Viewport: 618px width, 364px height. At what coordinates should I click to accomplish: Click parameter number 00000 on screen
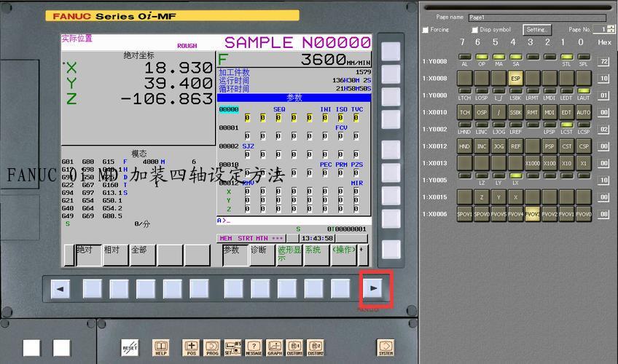(x=229, y=109)
